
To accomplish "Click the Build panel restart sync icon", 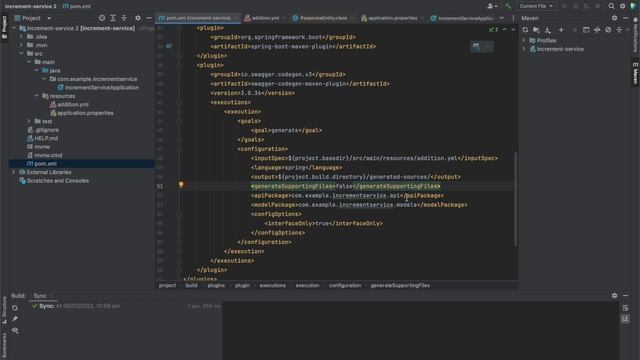I will (15, 308).
